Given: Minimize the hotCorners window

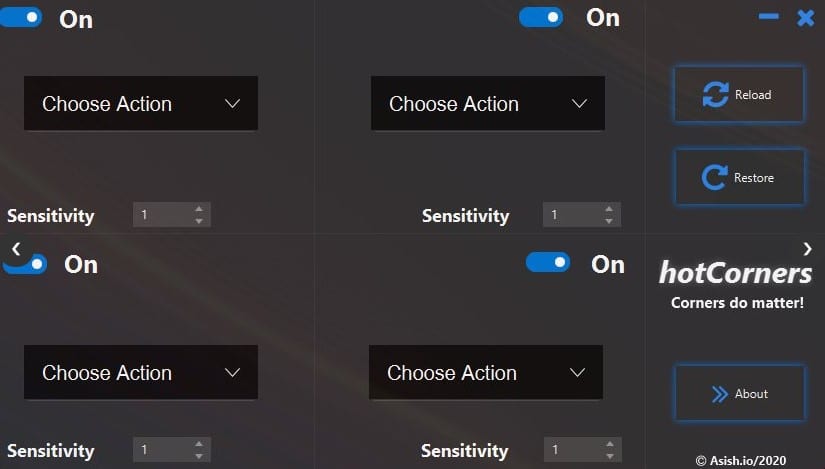Looking at the screenshot, I should [x=769, y=17].
